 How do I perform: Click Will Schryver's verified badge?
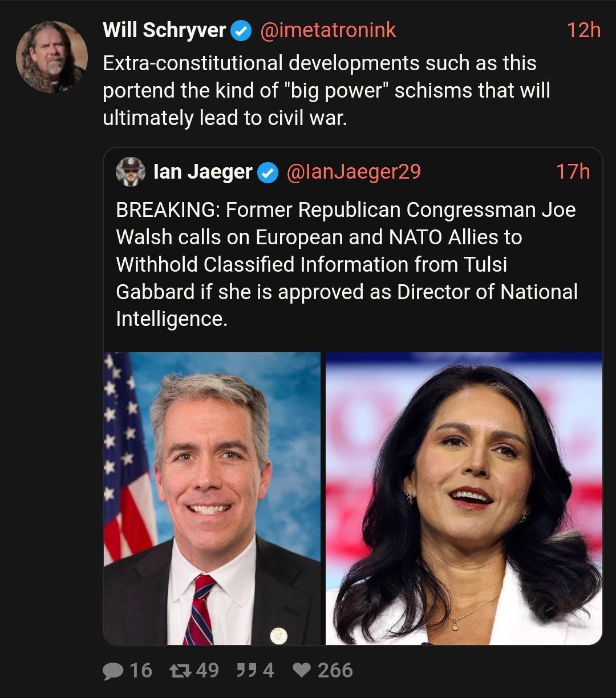[x=241, y=31]
